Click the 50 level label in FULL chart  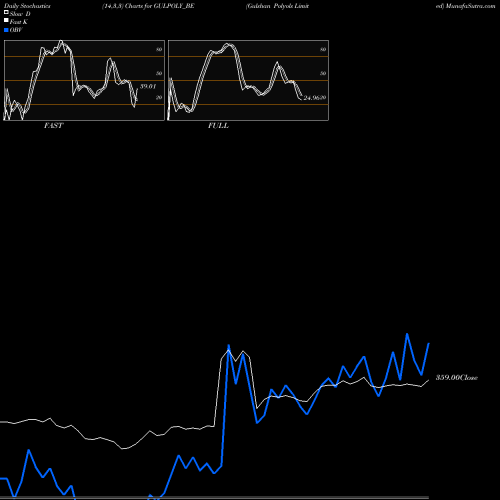(323, 73)
